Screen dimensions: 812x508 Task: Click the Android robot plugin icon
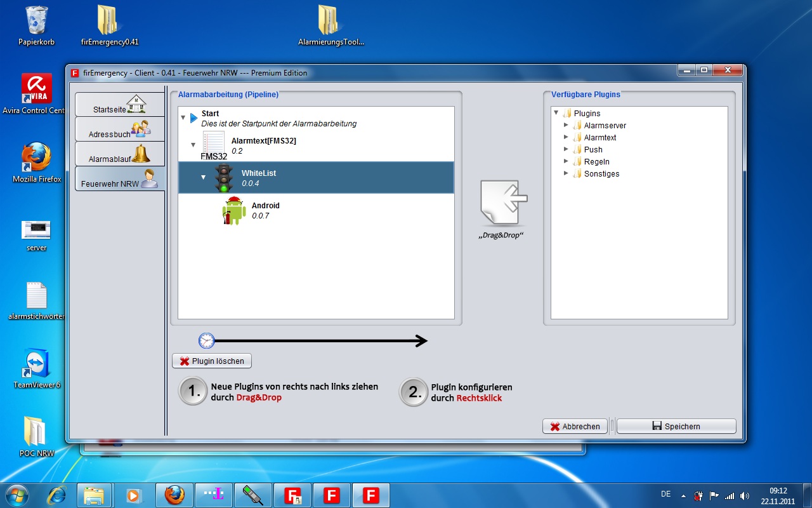233,211
